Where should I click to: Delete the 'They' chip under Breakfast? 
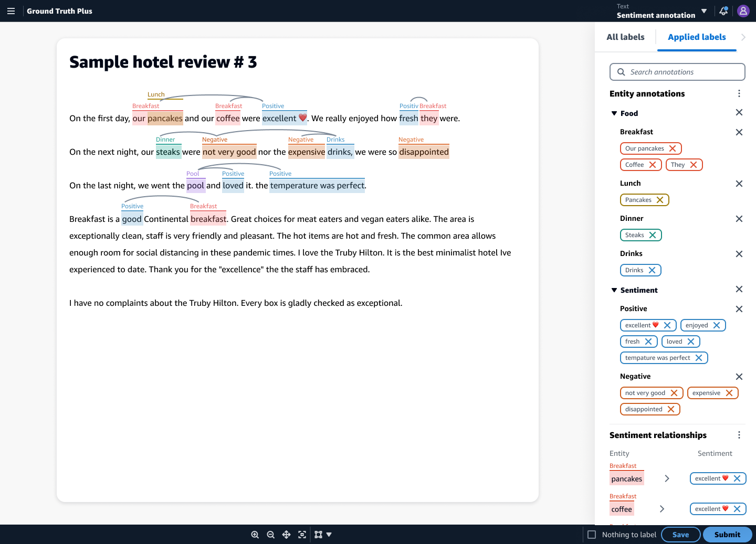click(694, 165)
